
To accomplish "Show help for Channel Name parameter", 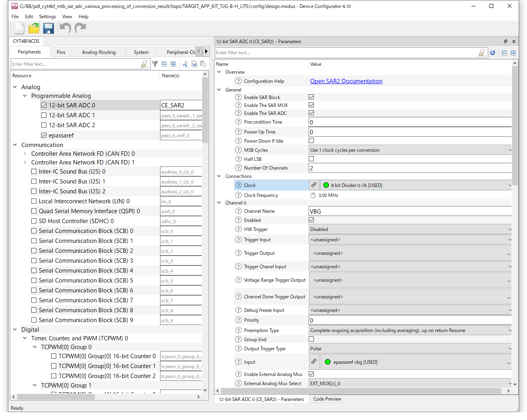I will [239, 211].
